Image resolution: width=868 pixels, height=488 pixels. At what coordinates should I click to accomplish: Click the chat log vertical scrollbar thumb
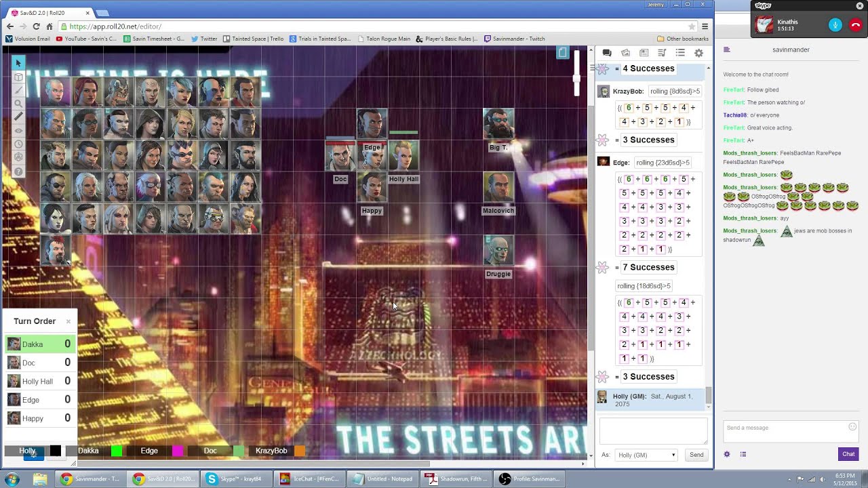[709, 394]
